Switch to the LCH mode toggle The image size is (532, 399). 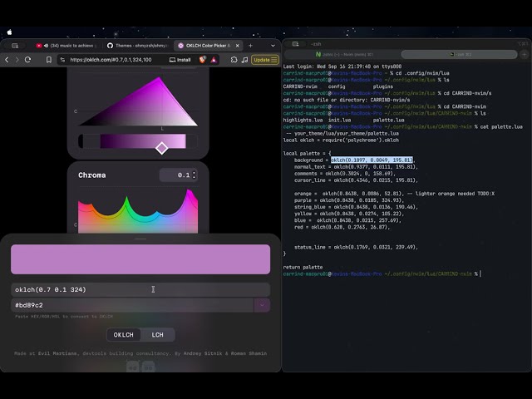[157, 335]
